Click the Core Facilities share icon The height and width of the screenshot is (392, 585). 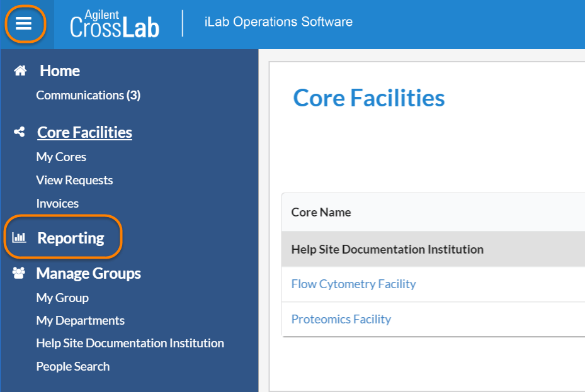click(x=20, y=132)
